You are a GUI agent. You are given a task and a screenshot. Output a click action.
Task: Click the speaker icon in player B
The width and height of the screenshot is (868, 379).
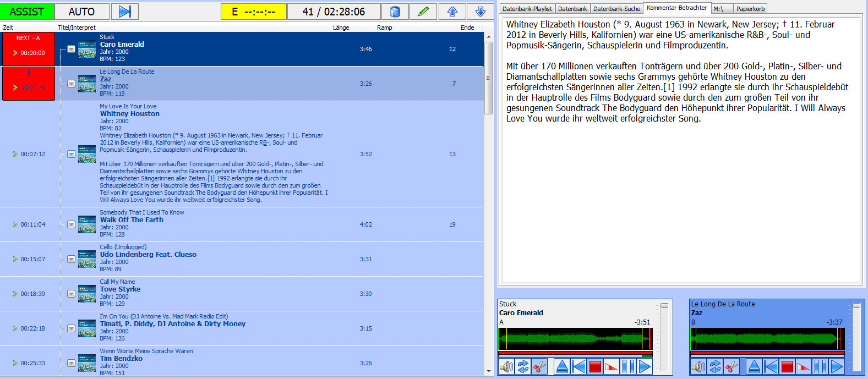[x=698, y=366]
